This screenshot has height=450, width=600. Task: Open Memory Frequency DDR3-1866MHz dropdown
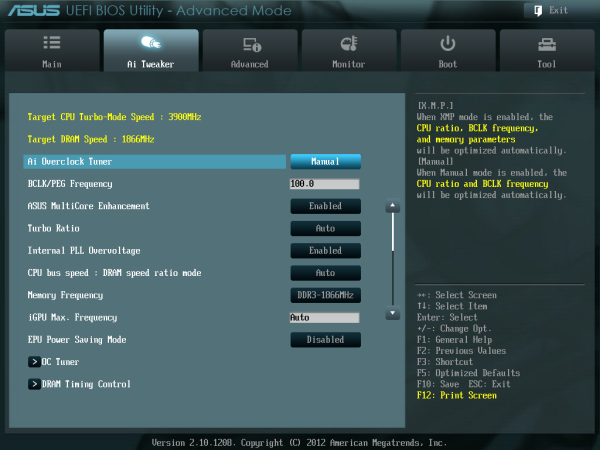325,295
